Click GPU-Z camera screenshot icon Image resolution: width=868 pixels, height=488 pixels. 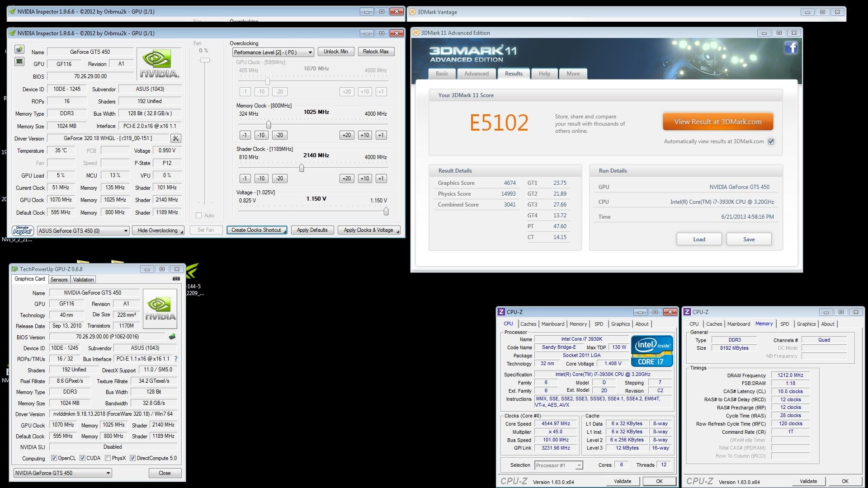[176, 279]
